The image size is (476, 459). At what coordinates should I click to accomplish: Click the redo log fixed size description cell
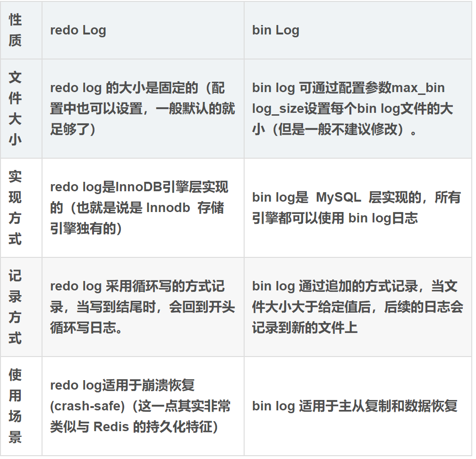pyautogui.click(x=143, y=109)
